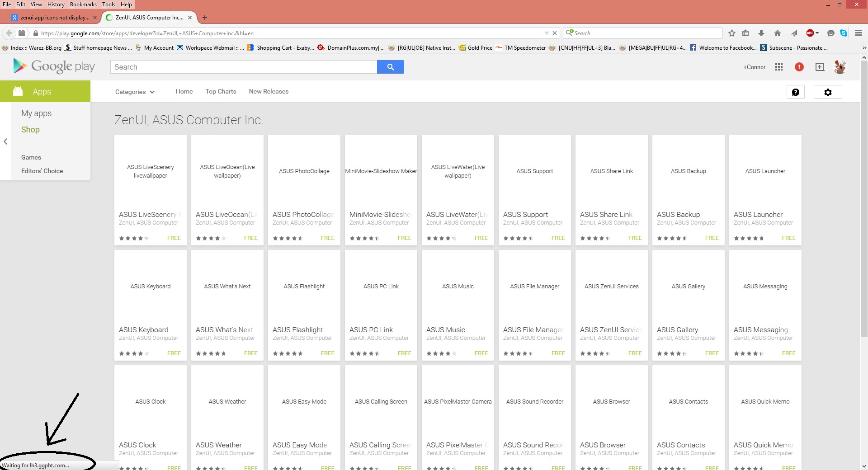Expand the Categories dropdown
The height and width of the screenshot is (470, 868).
(135, 92)
